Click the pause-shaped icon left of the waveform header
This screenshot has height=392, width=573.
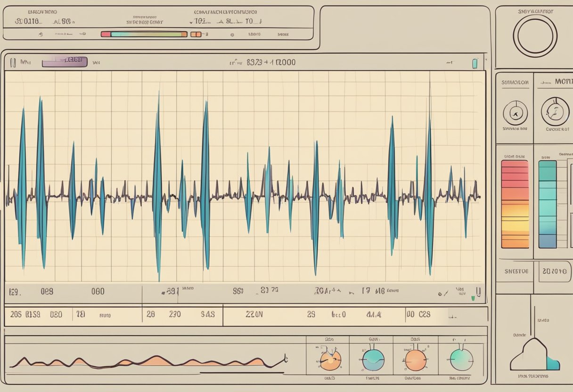pos(13,62)
